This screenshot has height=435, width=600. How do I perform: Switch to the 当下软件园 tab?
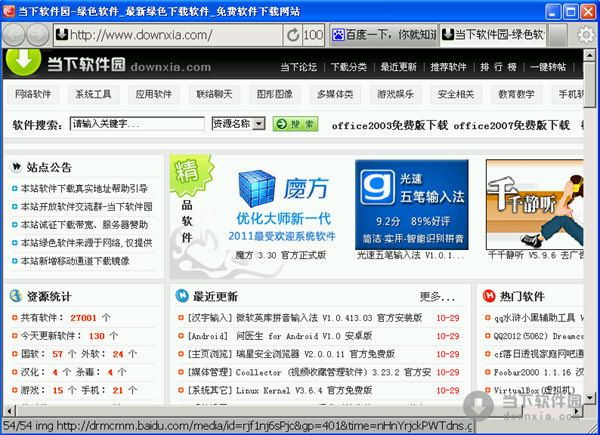coord(493,35)
